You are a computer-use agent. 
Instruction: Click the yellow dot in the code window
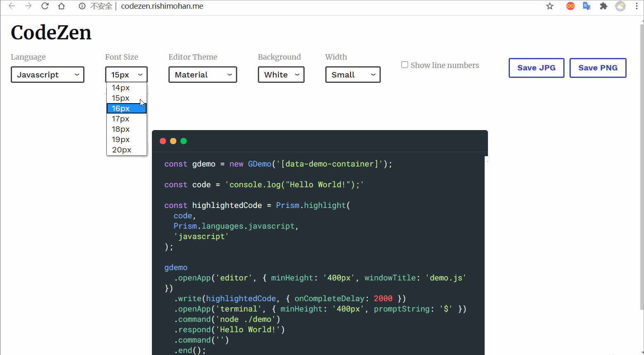(173, 141)
